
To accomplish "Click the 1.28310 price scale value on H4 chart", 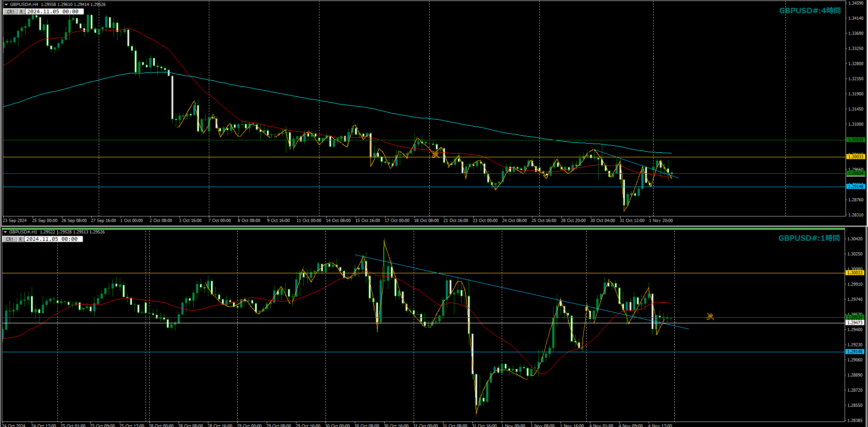I will pos(856,215).
